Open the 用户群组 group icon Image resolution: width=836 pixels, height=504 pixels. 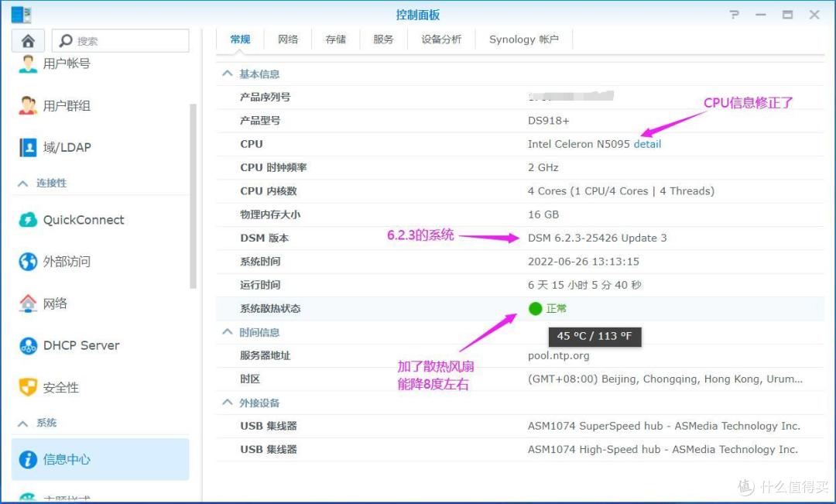(28, 105)
